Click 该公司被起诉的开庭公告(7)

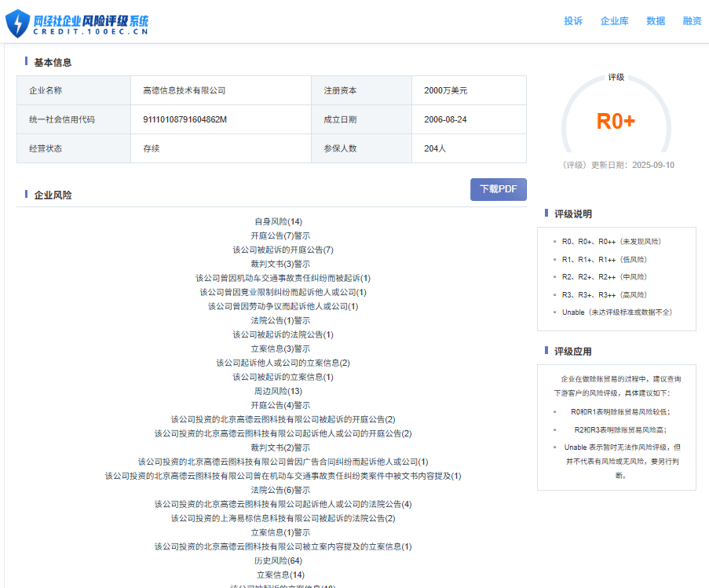coord(283,250)
